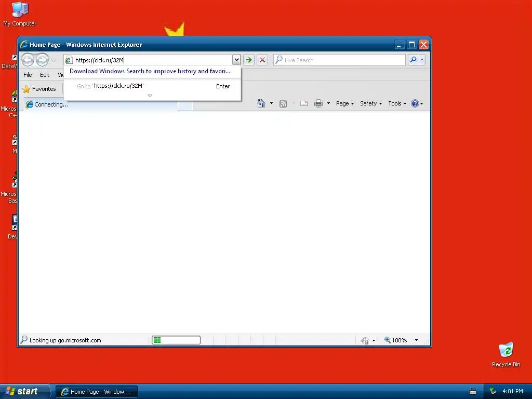Screen dimensions: 532x399
Task: Click the Back navigation arrow button
Action: pyautogui.click(x=28, y=60)
